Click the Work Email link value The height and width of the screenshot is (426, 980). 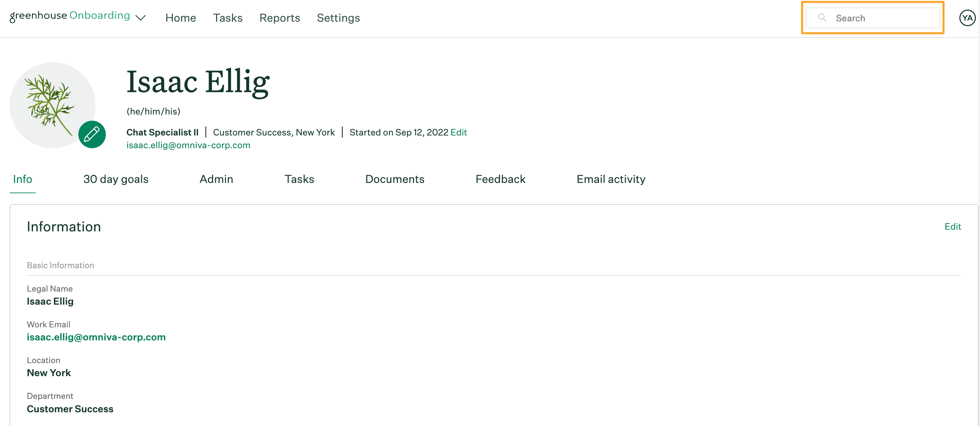click(96, 337)
